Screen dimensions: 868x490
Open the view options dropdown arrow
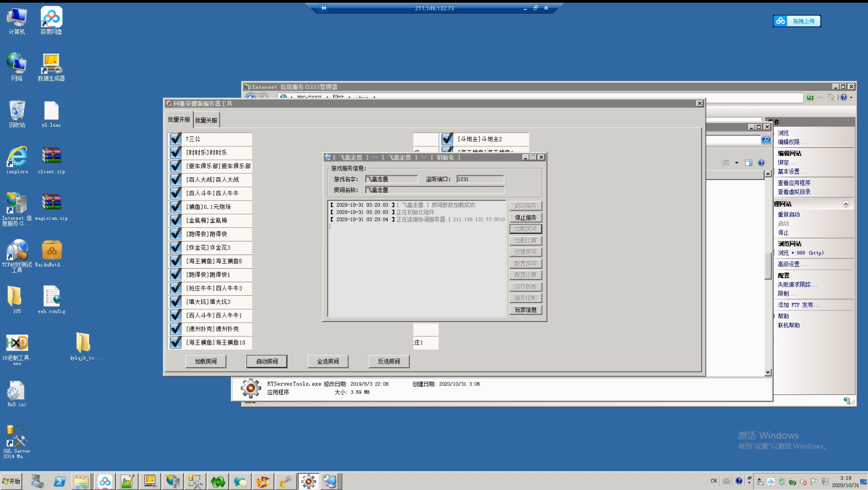click(x=736, y=163)
